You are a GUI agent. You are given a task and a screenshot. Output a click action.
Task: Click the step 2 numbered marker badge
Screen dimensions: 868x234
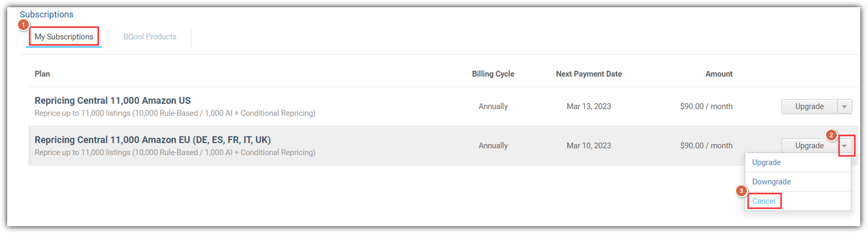pos(831,135)
